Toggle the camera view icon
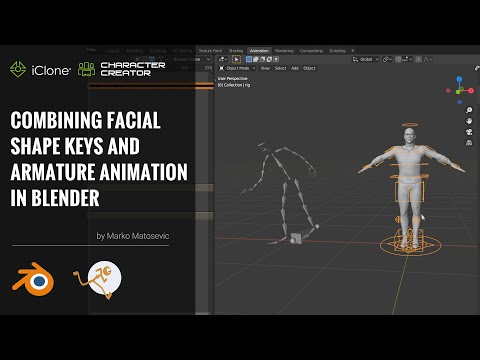Image resolution: width=480 pixels, height=360 pixels. [x=469, y=132]
